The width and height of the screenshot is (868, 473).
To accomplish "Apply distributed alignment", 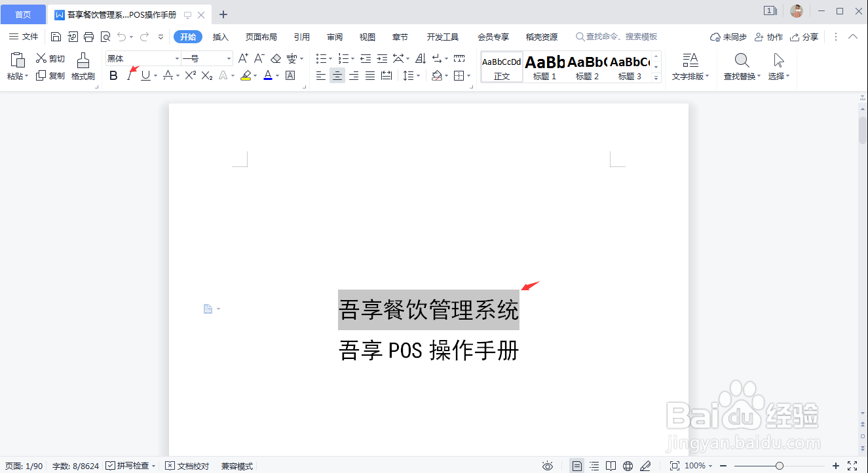I will [x=387, y=76].
